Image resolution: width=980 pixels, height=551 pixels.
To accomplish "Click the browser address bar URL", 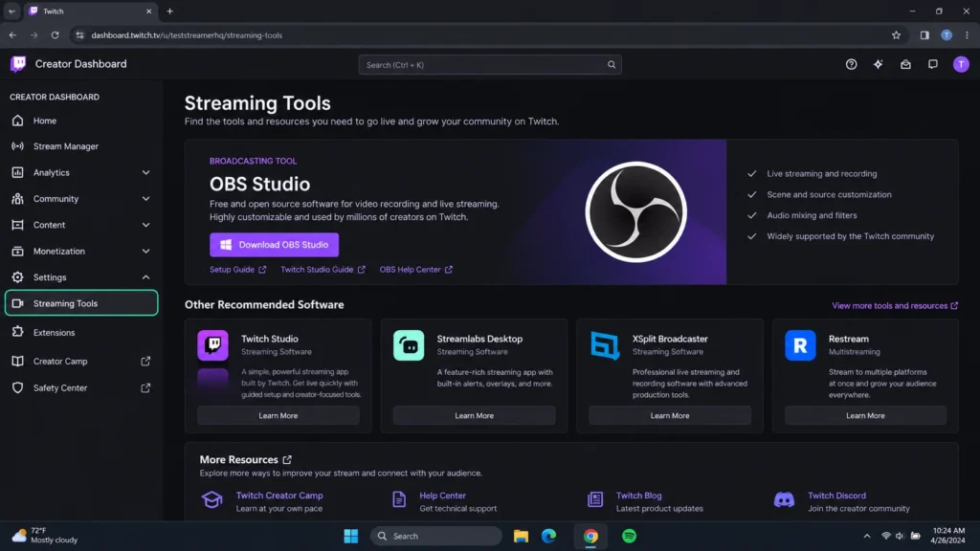I will 187,35.
